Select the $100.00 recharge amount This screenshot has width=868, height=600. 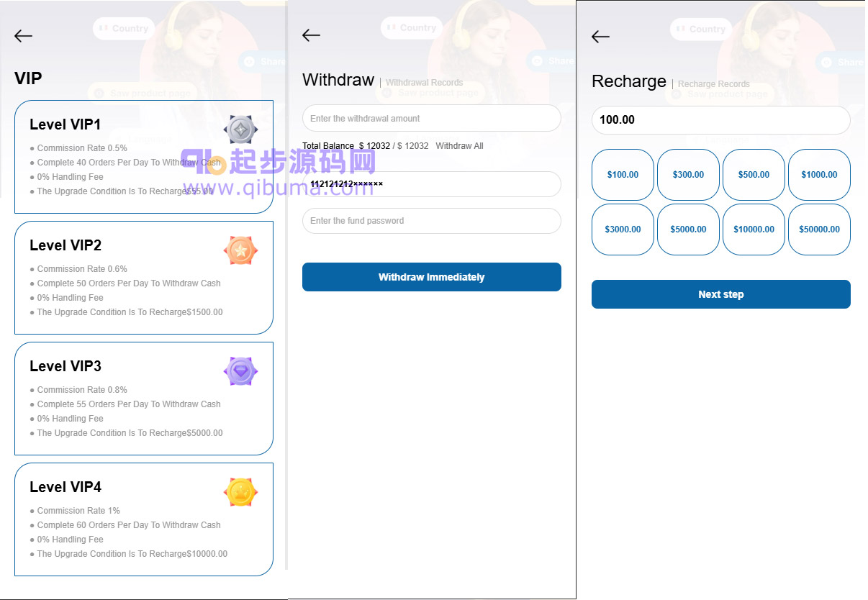tap(623, 175)
